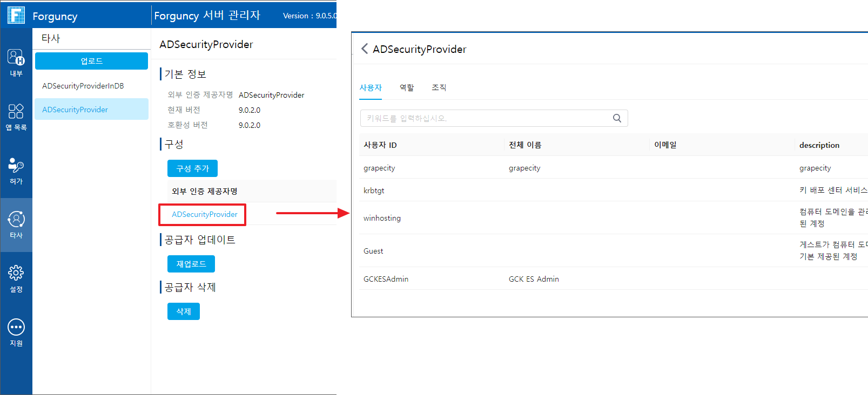Click the GCK ES Admin full name cell
Screen dimensions: 868x395
click(x=534, y=279)
